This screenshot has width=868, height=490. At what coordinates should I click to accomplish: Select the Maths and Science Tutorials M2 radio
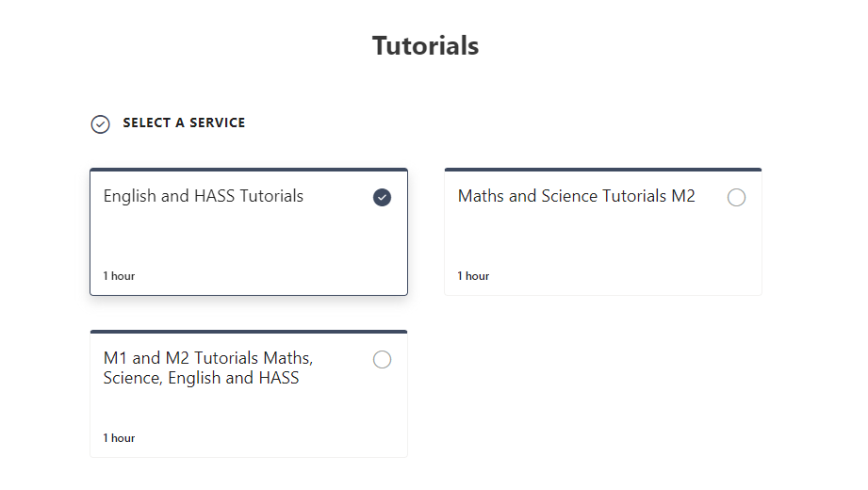click(x=736, y=197)
